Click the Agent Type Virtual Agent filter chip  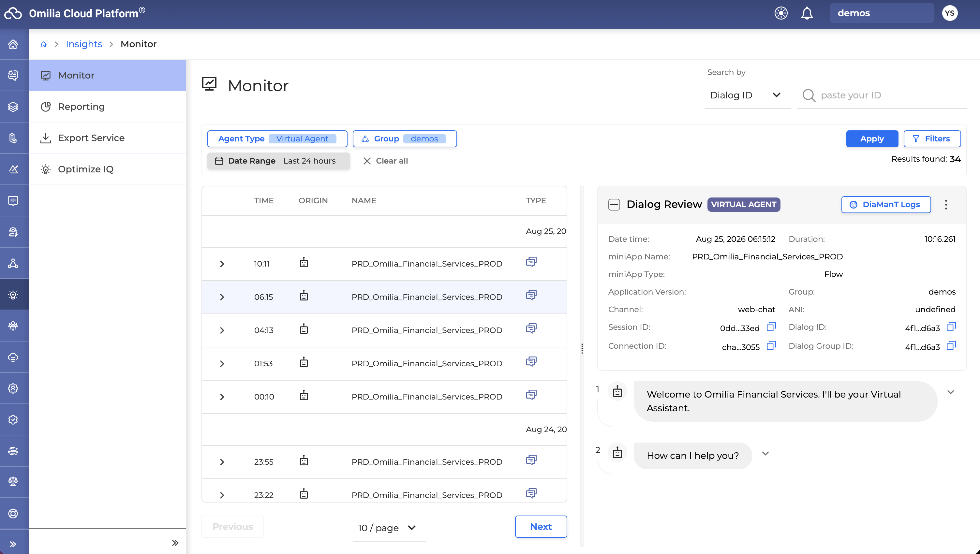click(277, 139)
